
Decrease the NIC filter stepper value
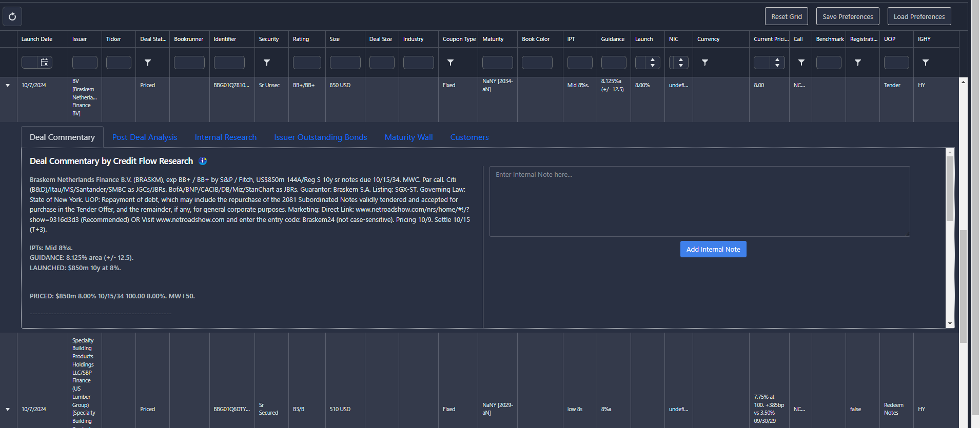681,66
